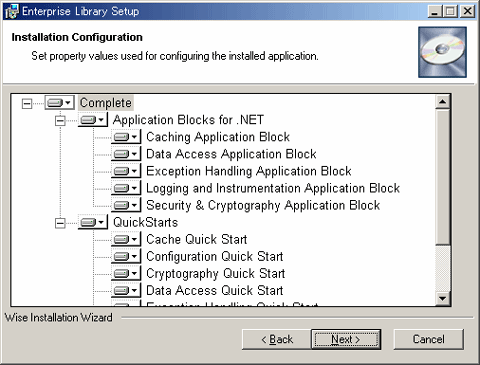Click the scrollbar up arrow

click(443, 101)
